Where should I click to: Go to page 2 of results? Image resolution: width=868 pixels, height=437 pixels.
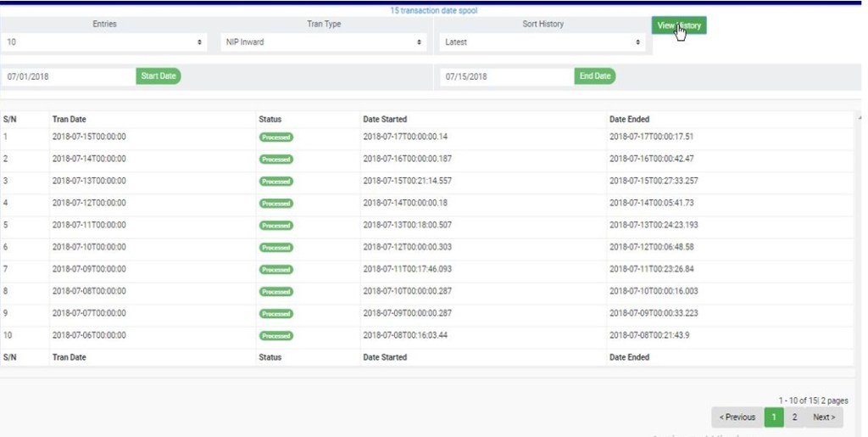tap(794, 417)
